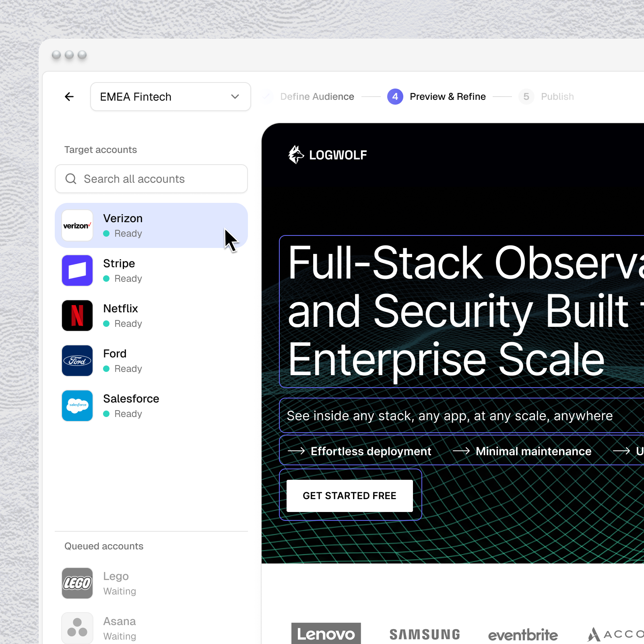
Task: Select the Salesforce account name
Action: click(131, 399)
